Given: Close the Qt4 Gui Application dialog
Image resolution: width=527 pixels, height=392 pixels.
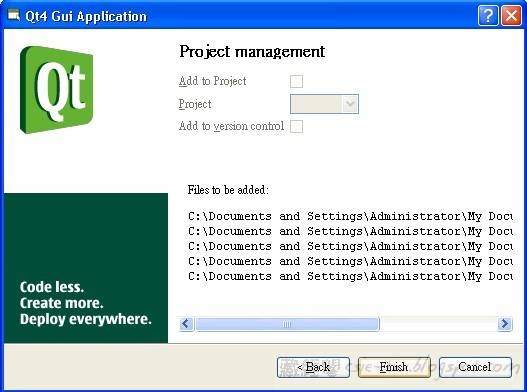Looking at the screenshot, I should 511,15.
